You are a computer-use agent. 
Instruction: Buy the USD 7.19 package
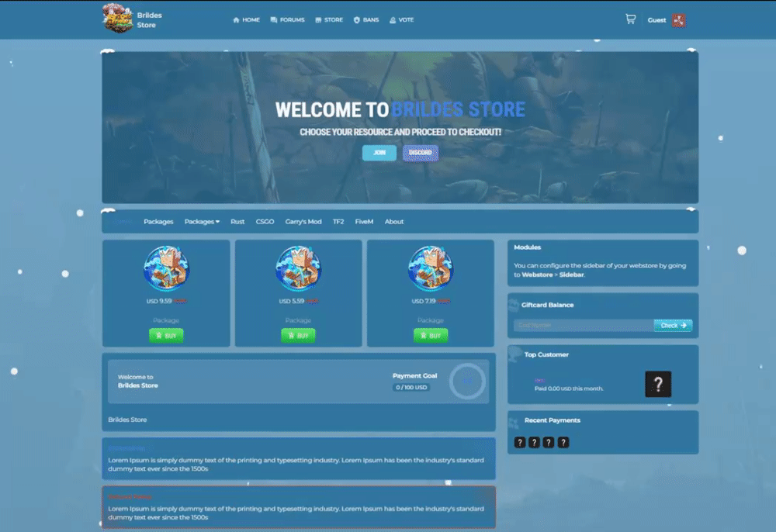coord(431,336)
